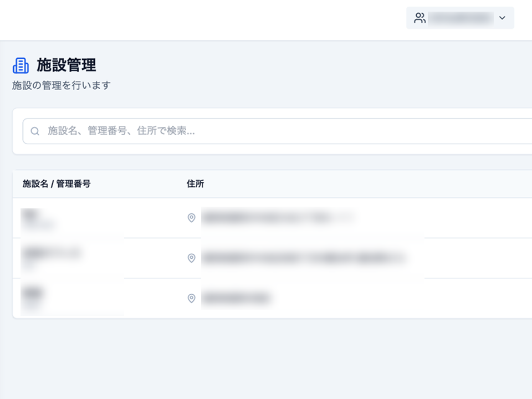
Task: Open the second facility name in table
Action: [51, 253]
